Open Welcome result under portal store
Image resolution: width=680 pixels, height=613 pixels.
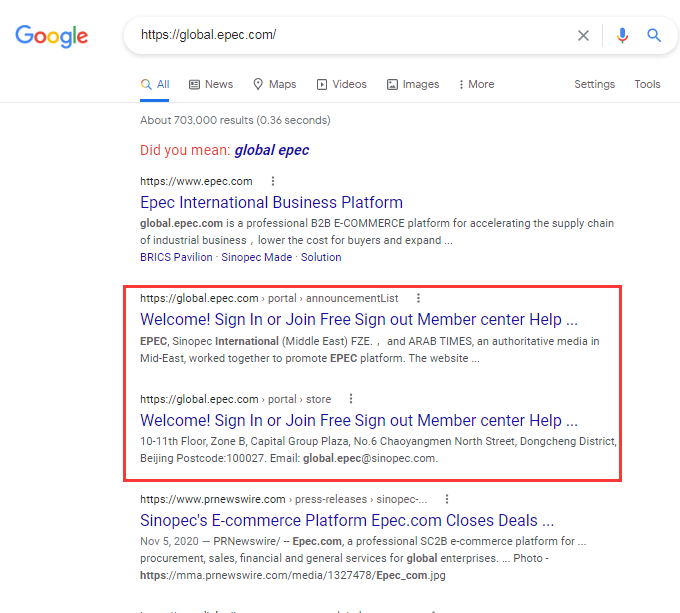tap(359, 420)
